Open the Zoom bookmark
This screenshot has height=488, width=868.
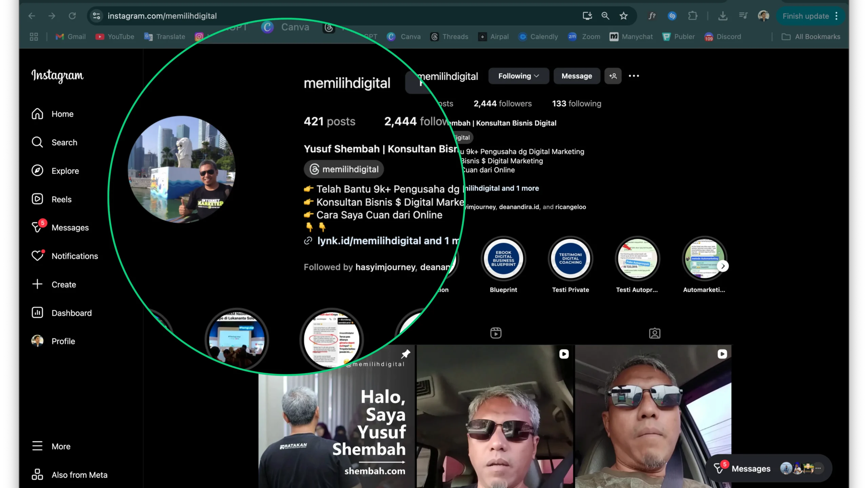pos(584,37)
